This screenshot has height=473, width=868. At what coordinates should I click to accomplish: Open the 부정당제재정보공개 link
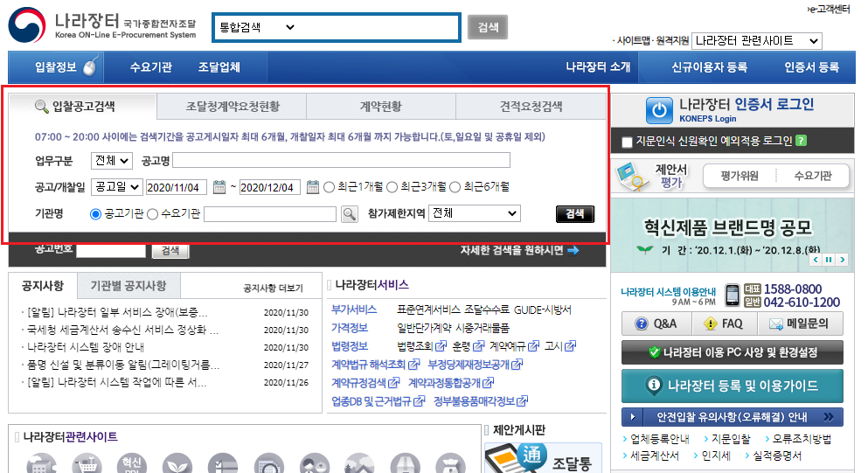click(x=469, y=365)
